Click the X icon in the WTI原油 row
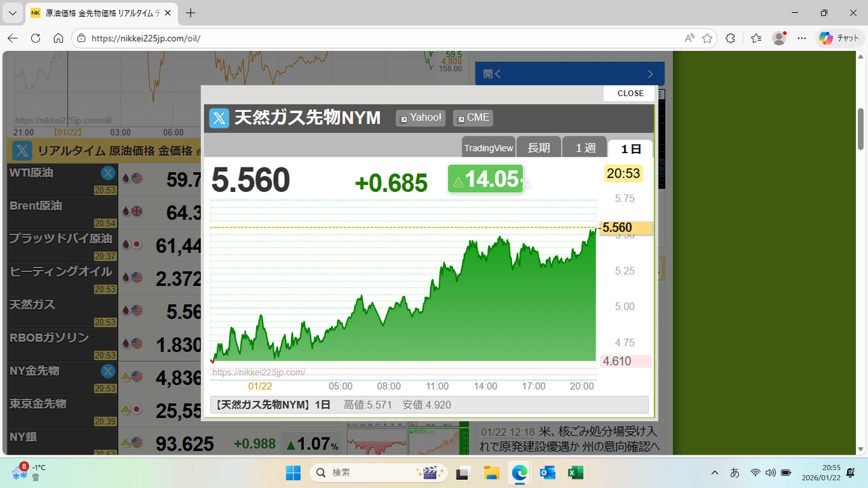The height and width of the screenshot is (488, 868). tap(108, 173)
